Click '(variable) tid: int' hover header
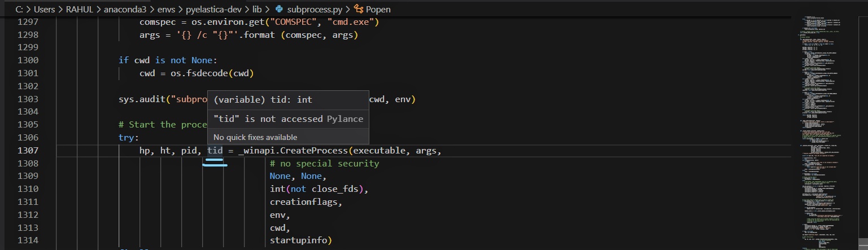The image size is (868, 250). pyautogui.click(x=263, y=99)
